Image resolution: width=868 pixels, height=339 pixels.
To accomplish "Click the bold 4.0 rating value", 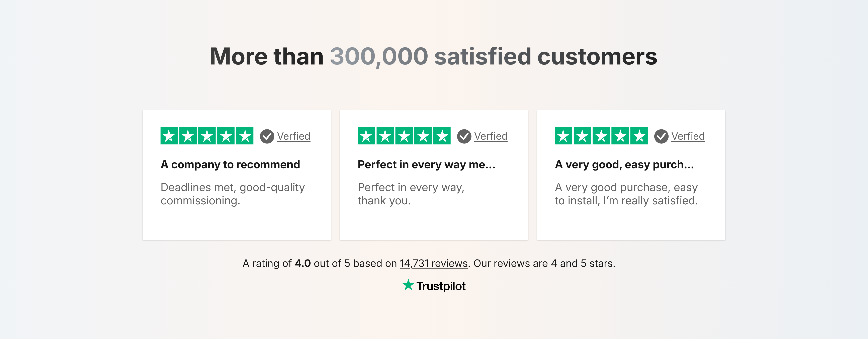I will [302, 263].
